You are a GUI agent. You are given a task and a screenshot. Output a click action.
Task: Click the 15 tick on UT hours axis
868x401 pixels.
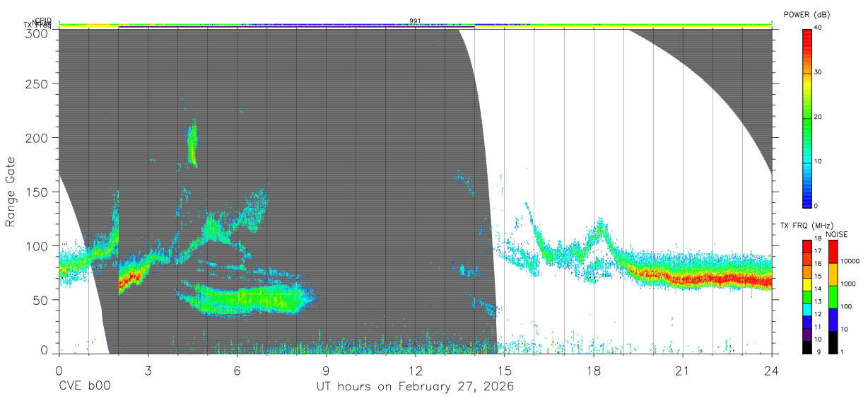tap(504, 370)
